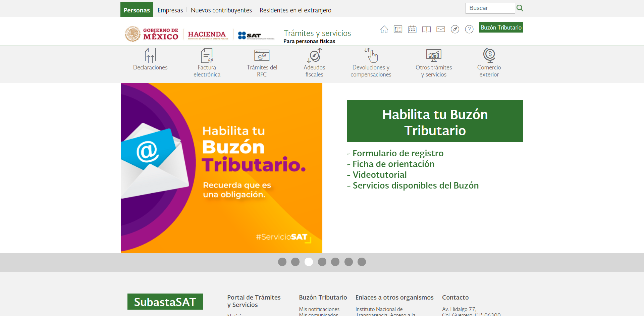Viewport: 644px width, 316px height.
Task: Switch to Empresas tab
Action: (170, 10)
